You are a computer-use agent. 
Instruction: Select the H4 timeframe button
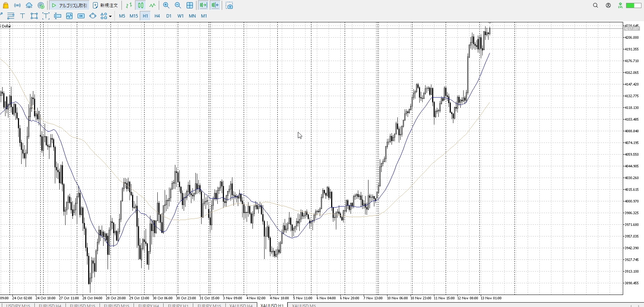tap(157, 16)
